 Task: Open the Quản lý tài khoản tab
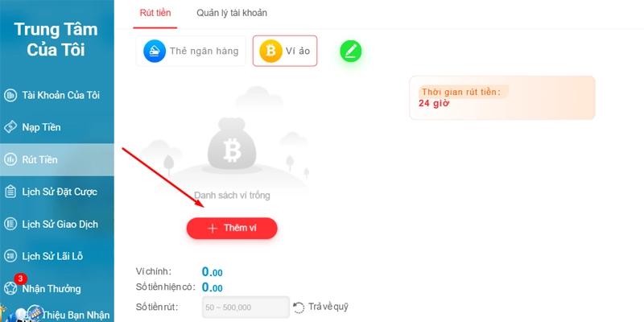tap(232, 13)
